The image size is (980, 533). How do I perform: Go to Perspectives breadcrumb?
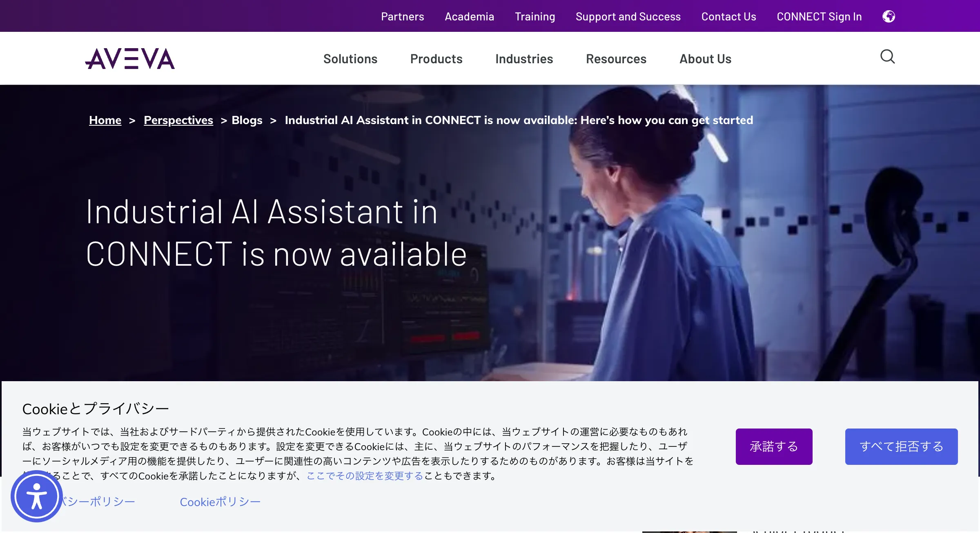pos(178,120)
